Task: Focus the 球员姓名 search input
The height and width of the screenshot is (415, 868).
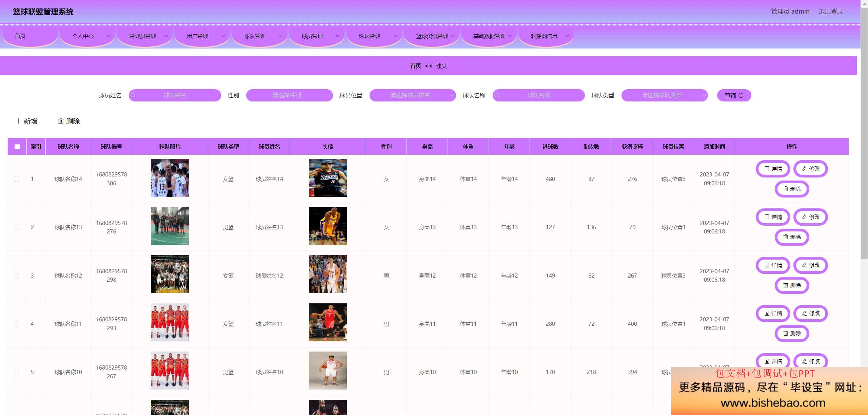Action: pyautogui.click(x=175, y=95)
